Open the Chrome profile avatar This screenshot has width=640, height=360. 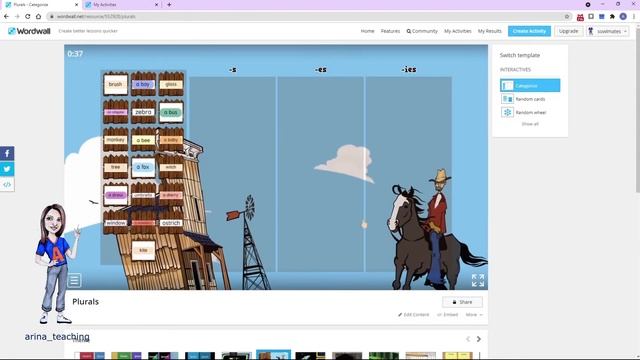tap(623, 16)
